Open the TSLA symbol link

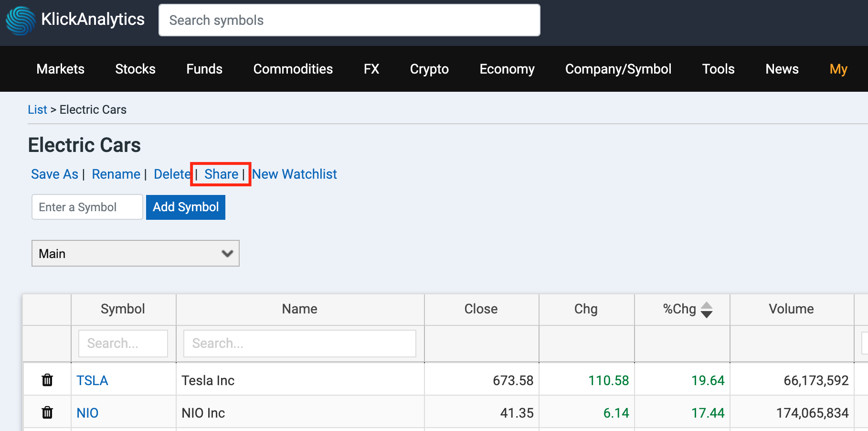click(92, 380)
